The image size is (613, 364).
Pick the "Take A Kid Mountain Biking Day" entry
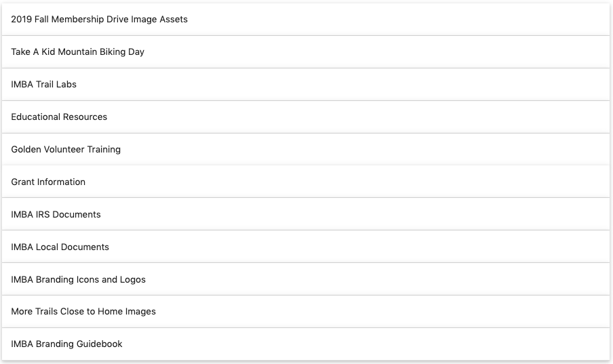tap(77, 52)
